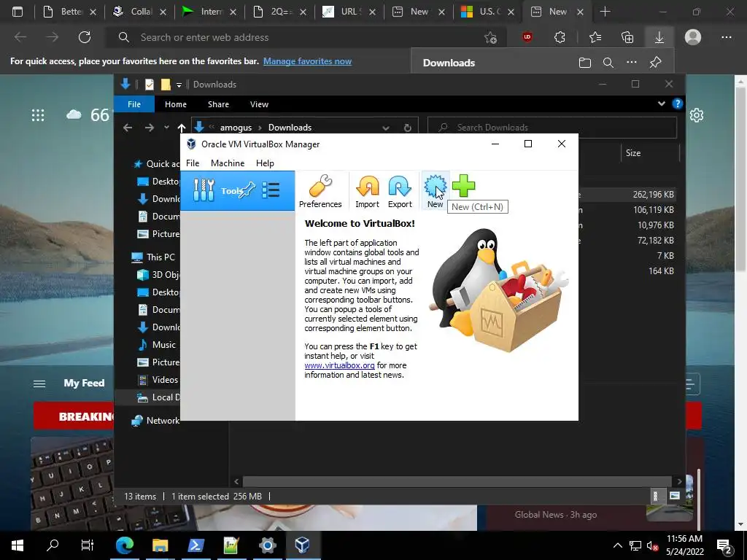Open Windows Start menu
This screenshot has width=747, height=560.
tap(18, 545)
